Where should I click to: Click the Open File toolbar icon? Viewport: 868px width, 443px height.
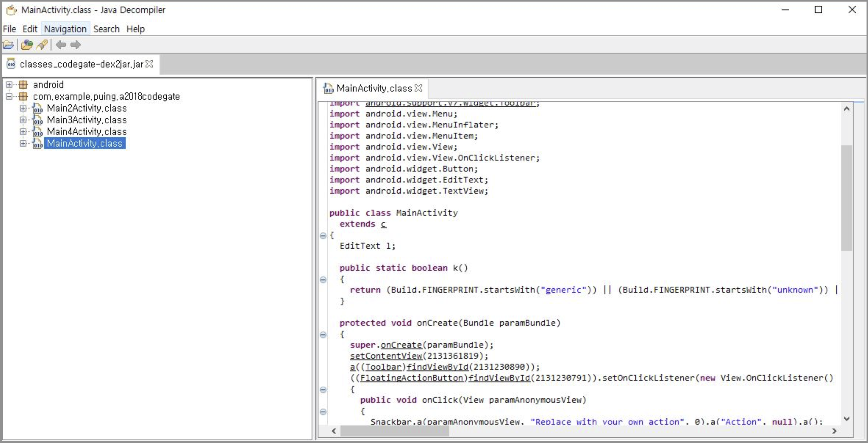[x=8, y=45]
